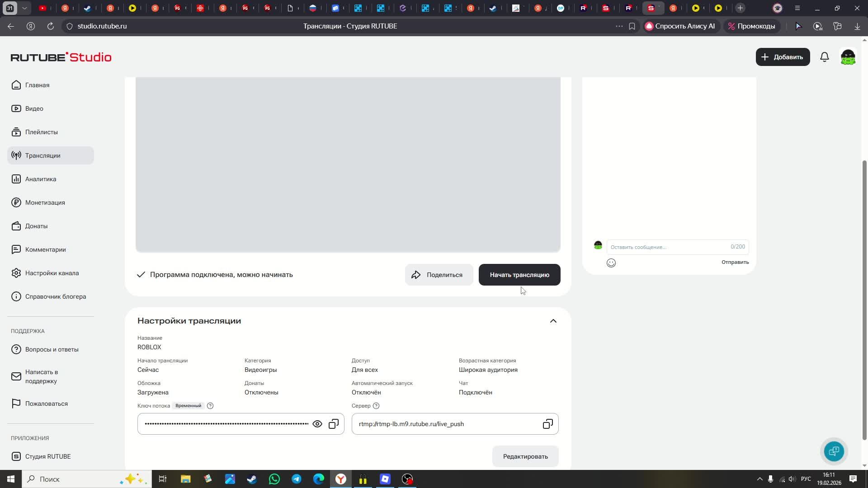Open OBS Studio from the taskbar
The image size is (868, 488).
407,479
